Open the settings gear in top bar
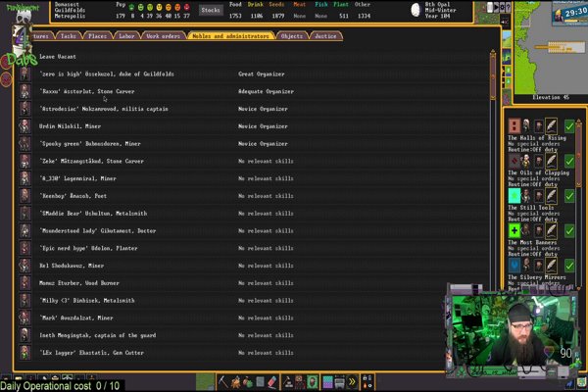 [502, 8]
